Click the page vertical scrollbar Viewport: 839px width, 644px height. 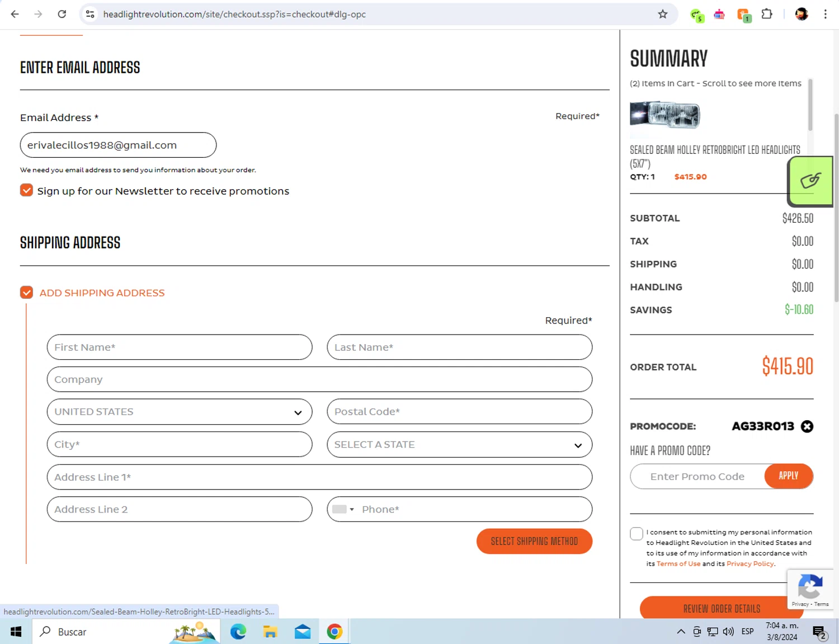click(836, 207)
